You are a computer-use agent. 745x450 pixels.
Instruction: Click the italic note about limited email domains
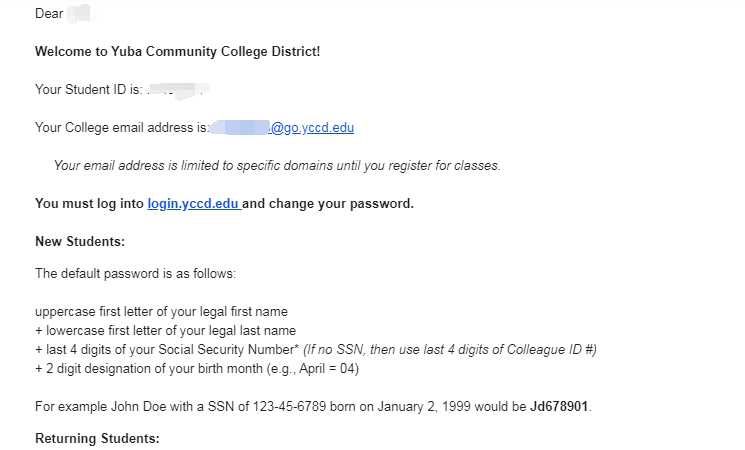277,165
